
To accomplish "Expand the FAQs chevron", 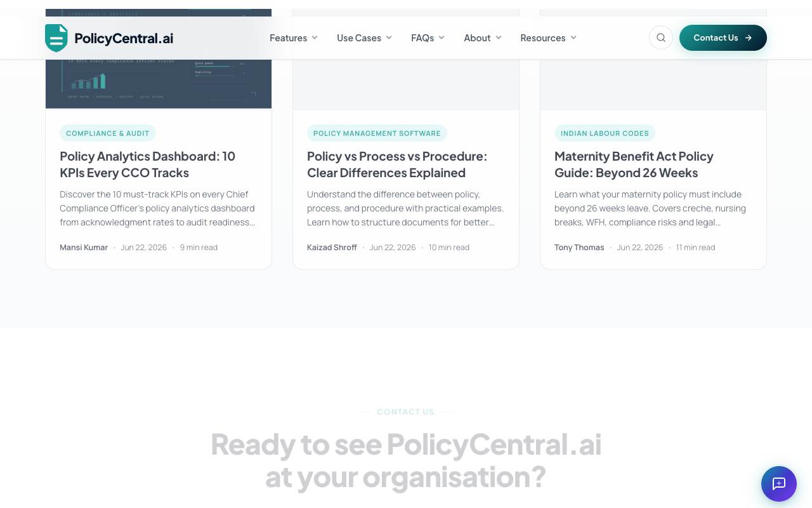I will pyautogui.click(x=442, y=37).
